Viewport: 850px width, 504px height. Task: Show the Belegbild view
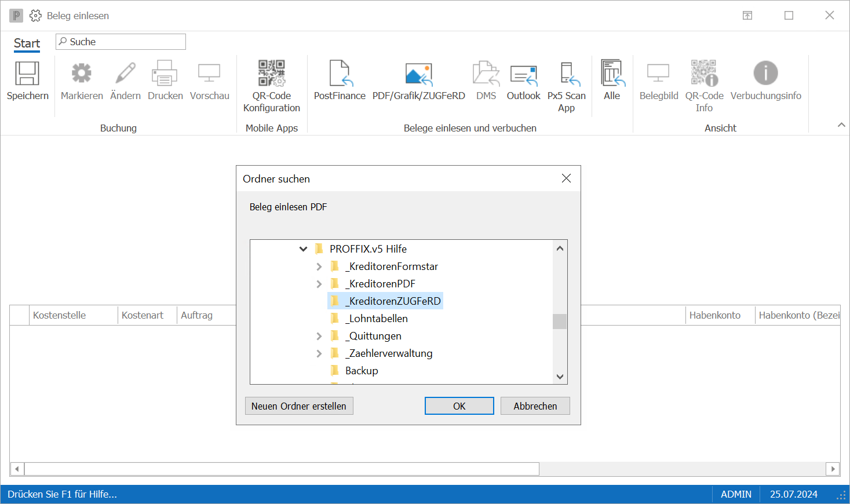(658, 74)
